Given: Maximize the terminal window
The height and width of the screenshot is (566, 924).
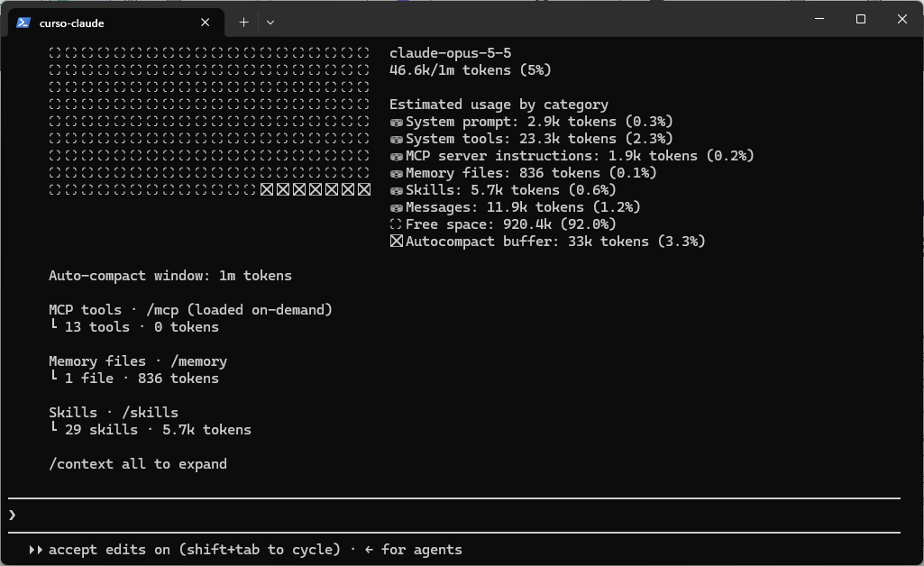Looking at the screenshot, I should tap(860, 19).
